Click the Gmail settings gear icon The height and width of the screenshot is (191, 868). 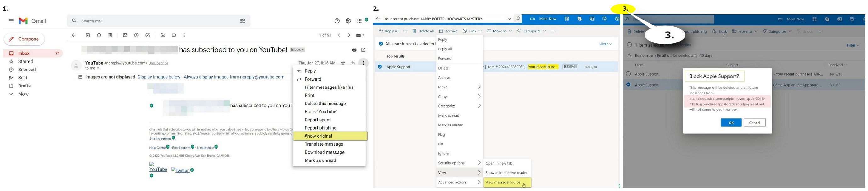pyautogui.click(x=348, y=21)
